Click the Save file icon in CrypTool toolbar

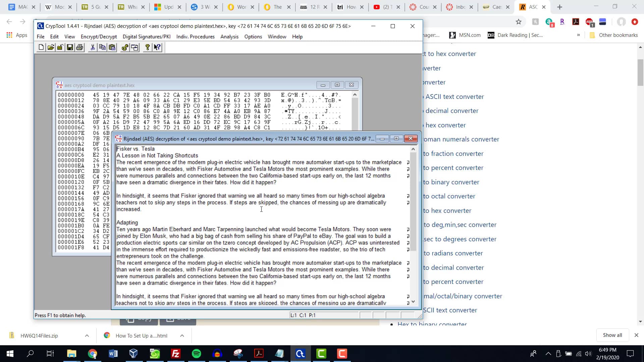[x=70, y=47]
